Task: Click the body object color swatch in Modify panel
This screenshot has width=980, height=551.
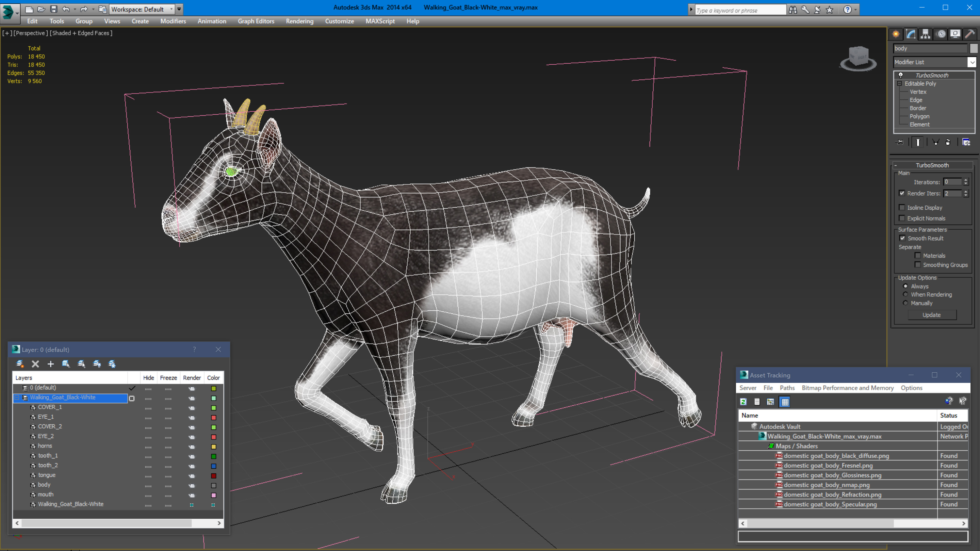Action: point(973,48)
